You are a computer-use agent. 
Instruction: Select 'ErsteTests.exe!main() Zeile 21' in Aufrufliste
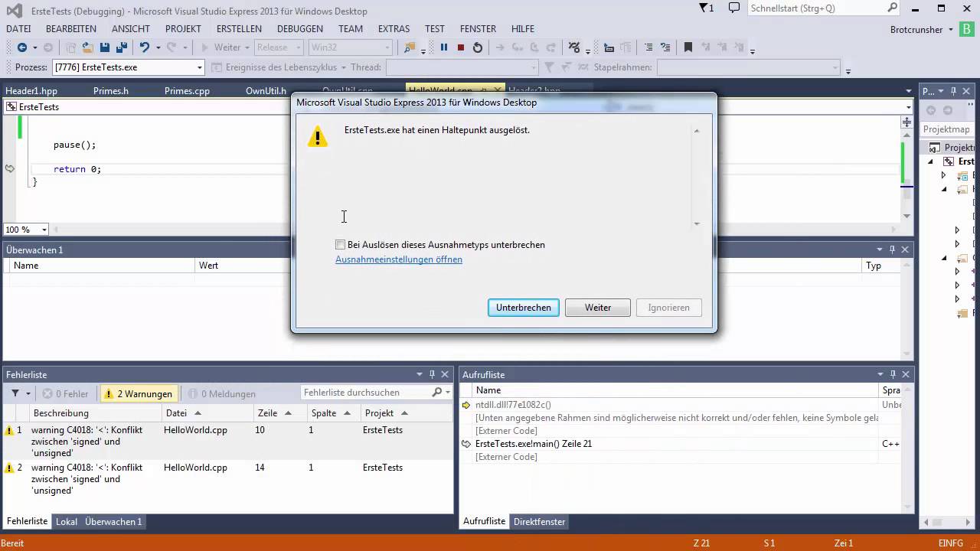coord(534,444)
